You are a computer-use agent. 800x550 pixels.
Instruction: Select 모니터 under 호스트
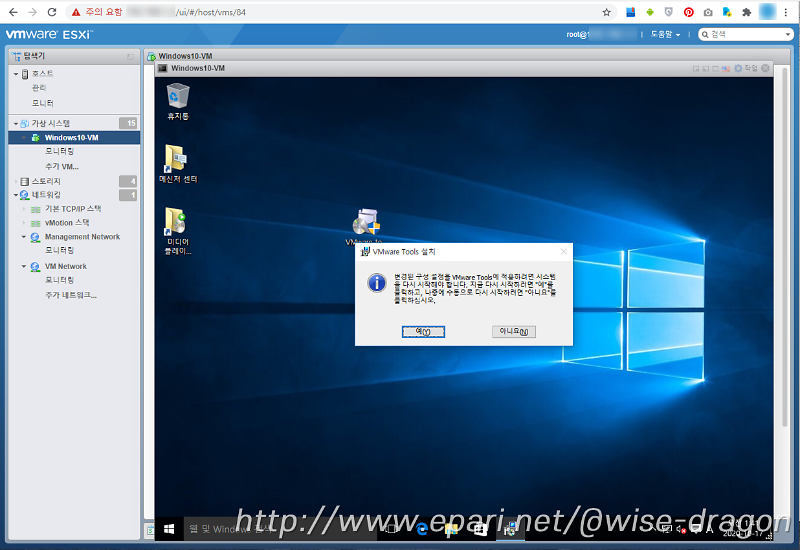coord(42,103)
